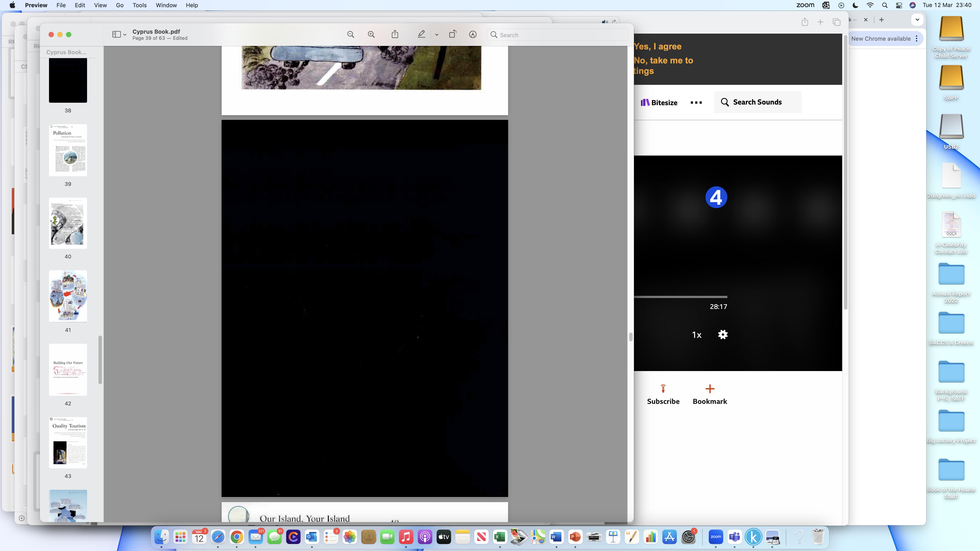Select the Markup highlight pen icon
Screen dimensions: 980x551
[421, 35]
